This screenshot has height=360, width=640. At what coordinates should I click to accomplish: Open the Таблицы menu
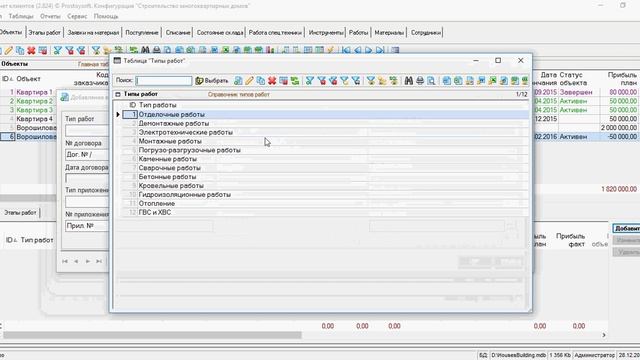[x=21, y=16]
